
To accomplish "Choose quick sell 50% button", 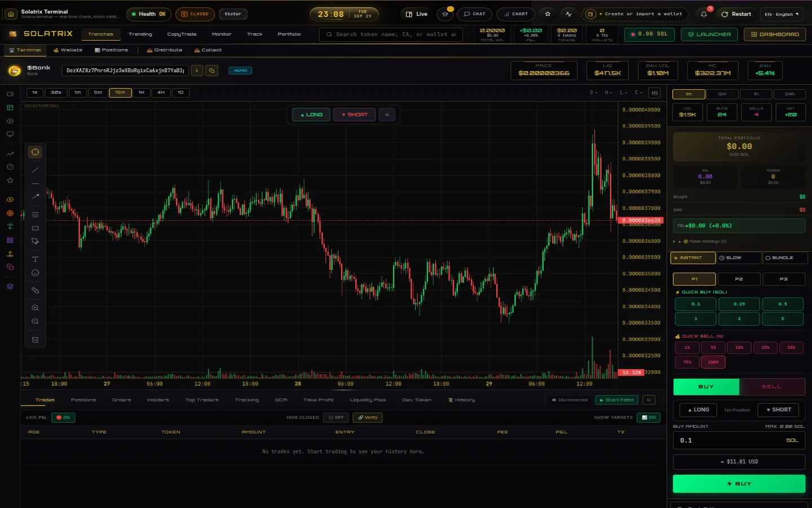I will pos(791,348).
